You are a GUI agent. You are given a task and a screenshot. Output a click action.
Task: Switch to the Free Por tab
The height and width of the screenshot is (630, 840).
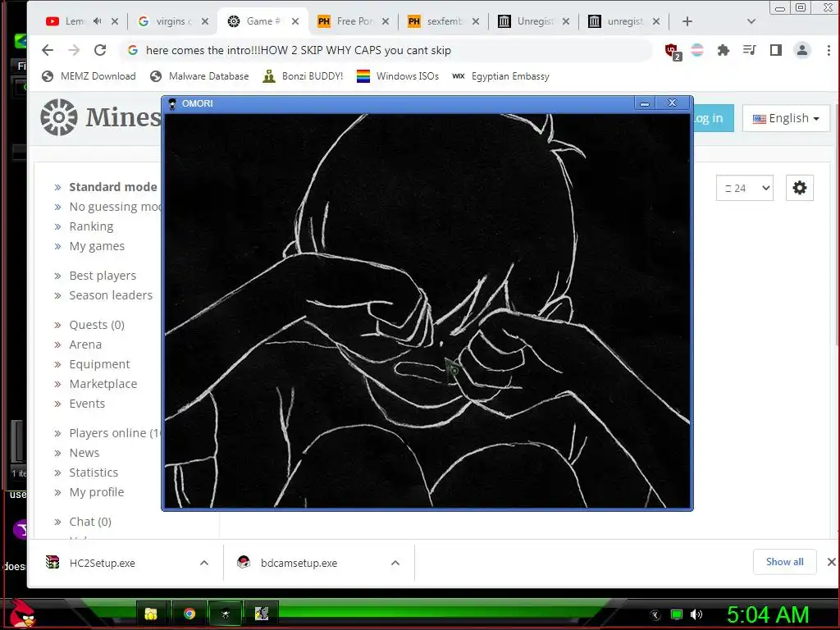[354, 21]
